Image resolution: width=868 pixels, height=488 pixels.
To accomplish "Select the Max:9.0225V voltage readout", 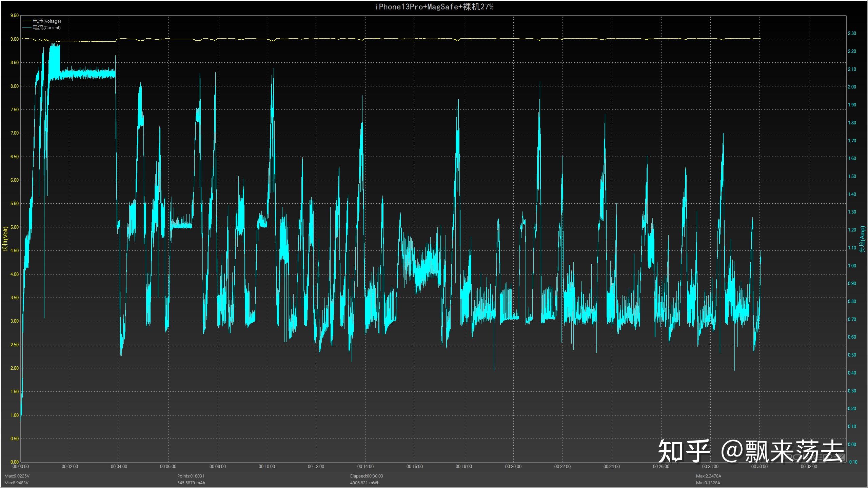I will [17, 476].
